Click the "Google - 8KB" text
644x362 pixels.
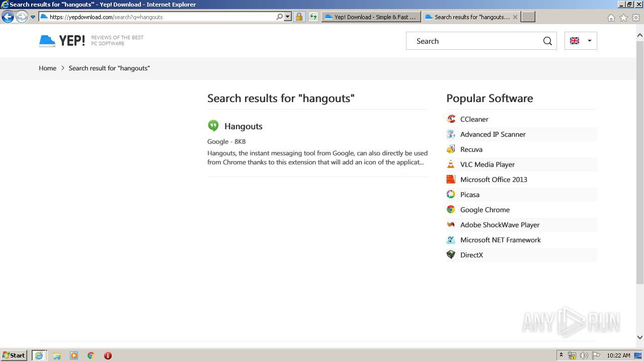coord(226,141)
